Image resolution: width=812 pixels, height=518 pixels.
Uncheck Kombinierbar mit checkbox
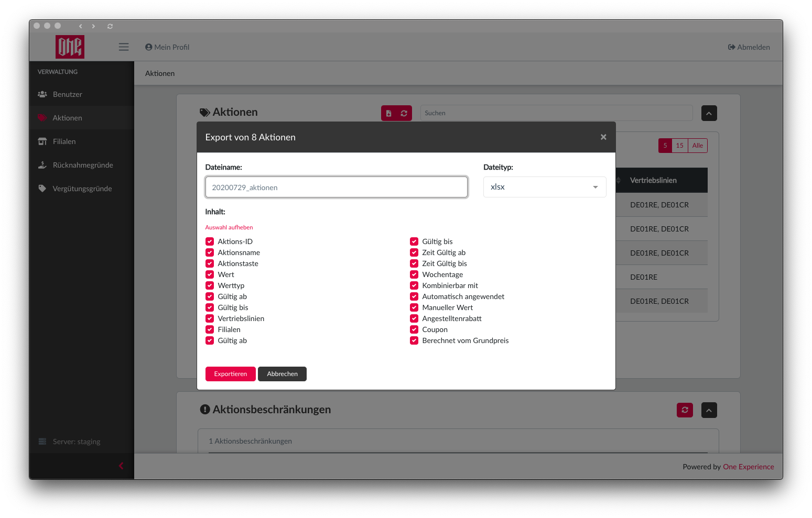coord(414,285)
